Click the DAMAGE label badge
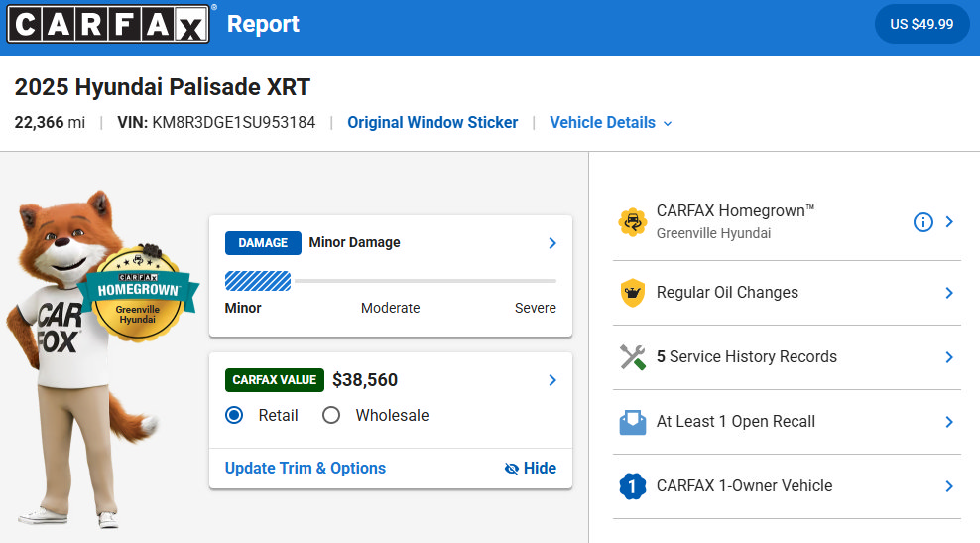Image resolution: width=980 pixels, height=543 pixels. (263, 243)
